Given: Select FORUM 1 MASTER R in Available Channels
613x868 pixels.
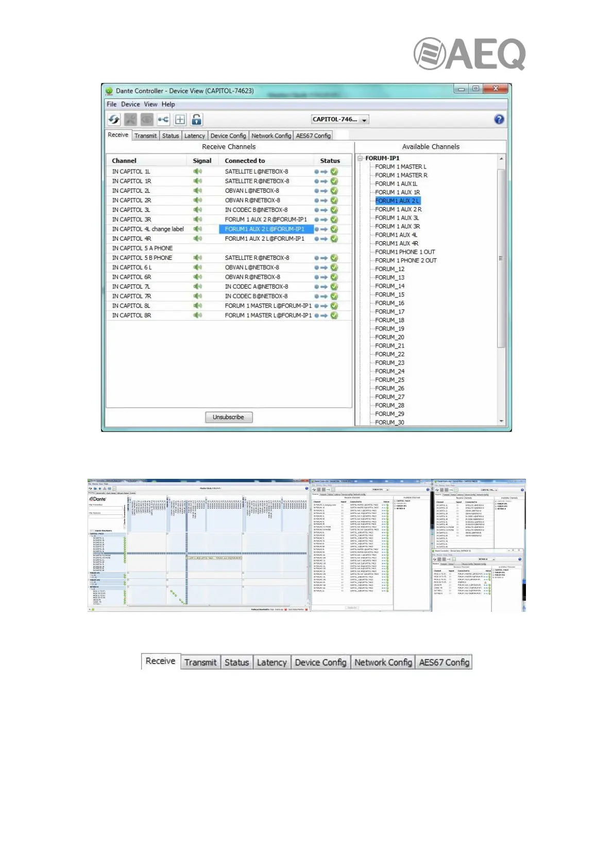Looking at the screenshot, I should pos(401,175).
